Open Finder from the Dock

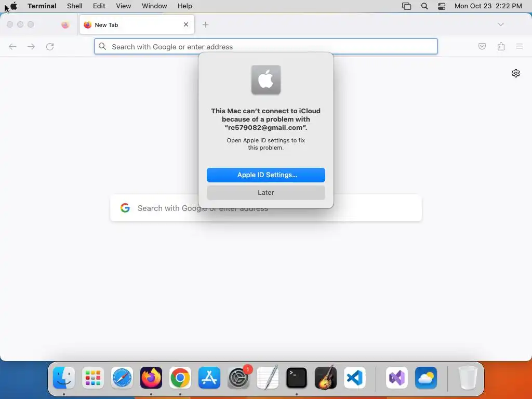(64, 378)
